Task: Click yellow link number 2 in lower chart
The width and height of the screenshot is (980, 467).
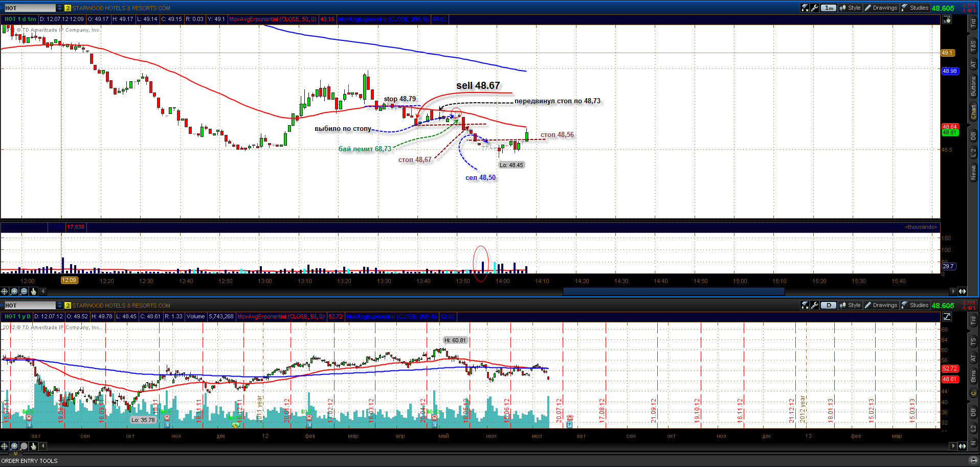Action: (x=68, y=305)
